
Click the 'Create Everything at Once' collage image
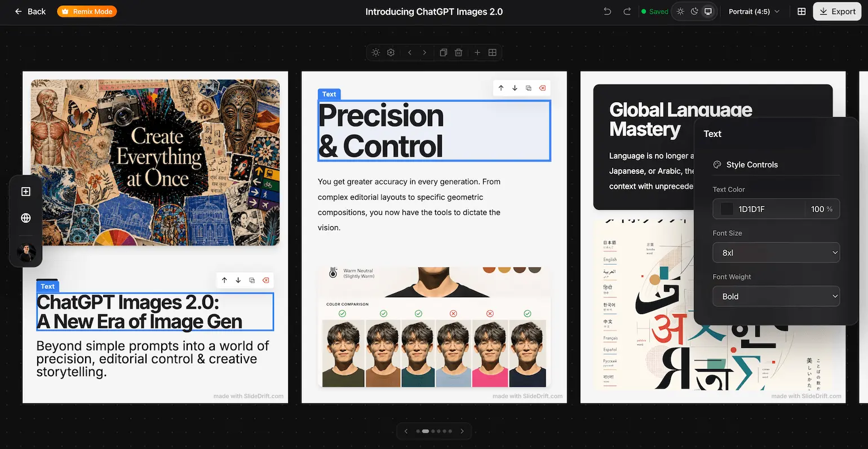coord(155,162)
